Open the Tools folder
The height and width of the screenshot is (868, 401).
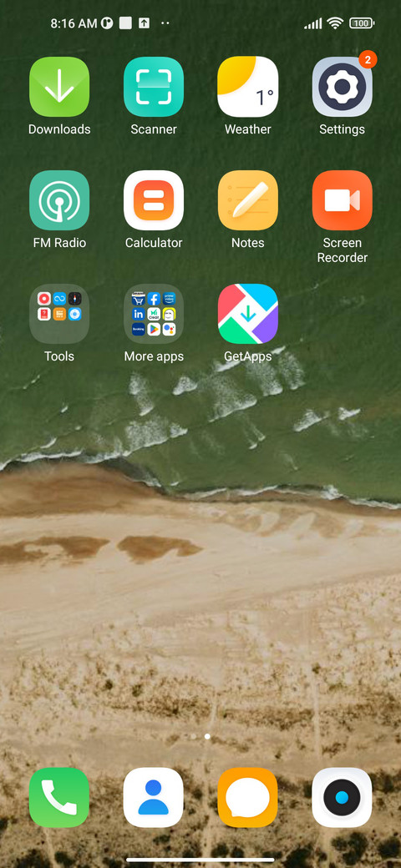pyautogui.click(x=59, y=314)
